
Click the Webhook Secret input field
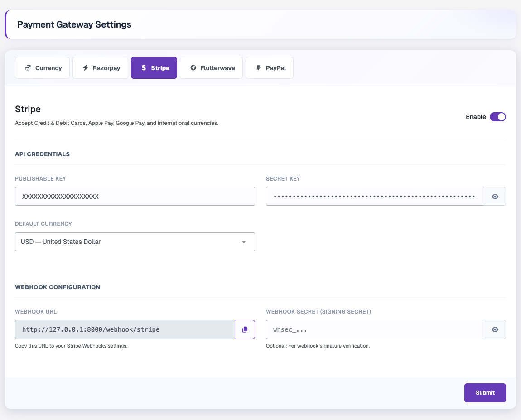(375, 329)
